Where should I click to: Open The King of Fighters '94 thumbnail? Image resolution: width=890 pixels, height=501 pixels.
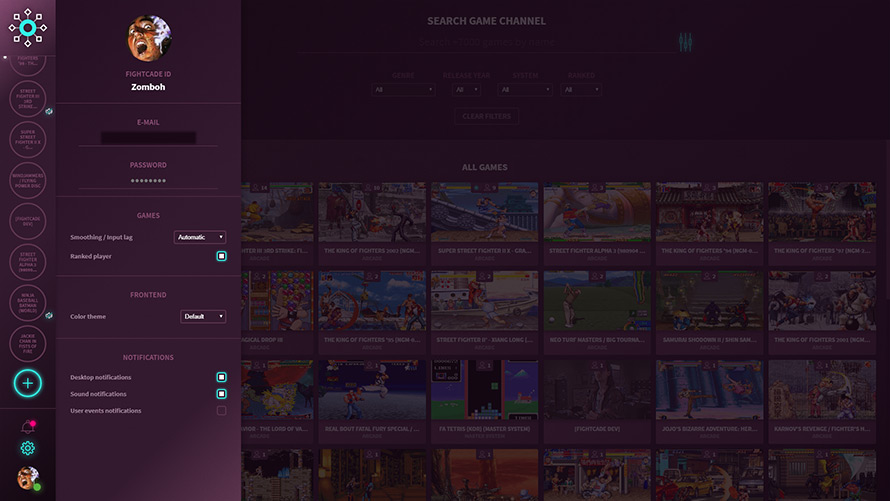pos(710,212)
